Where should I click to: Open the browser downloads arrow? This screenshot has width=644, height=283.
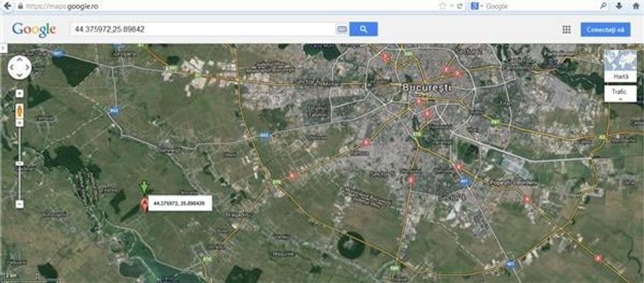pyautogui.click(x=619, y=6)
